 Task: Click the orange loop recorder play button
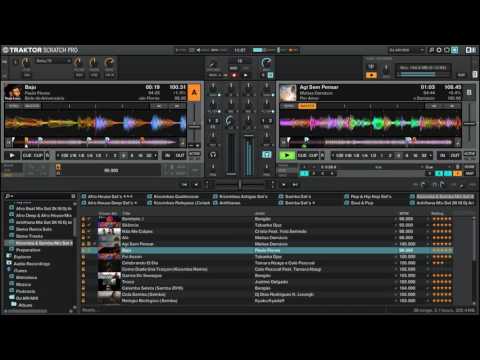point(371,75)
